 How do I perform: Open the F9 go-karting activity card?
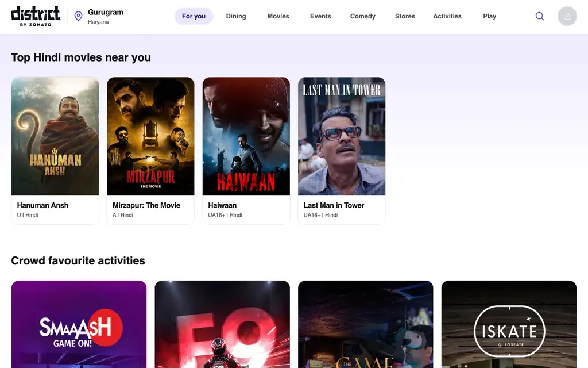pyautogui.click(x=222, y=324)
